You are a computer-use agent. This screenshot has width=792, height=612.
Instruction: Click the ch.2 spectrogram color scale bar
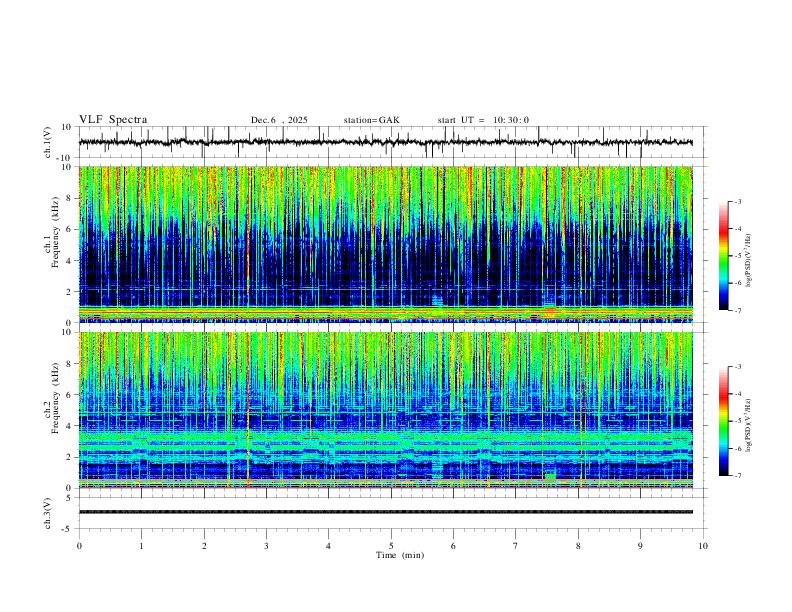(724, 421)
